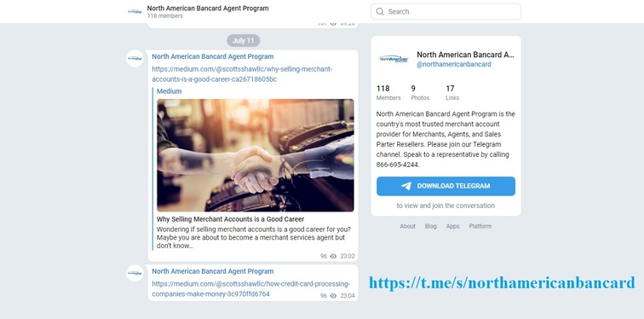644x319 pixels.
Task: Open the About footer link
Action: 407,226
